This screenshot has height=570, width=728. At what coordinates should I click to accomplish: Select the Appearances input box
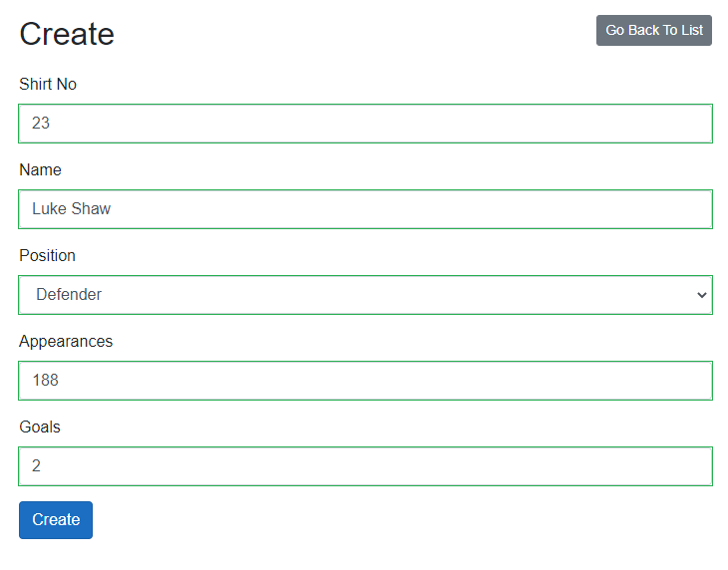[365, 381]
